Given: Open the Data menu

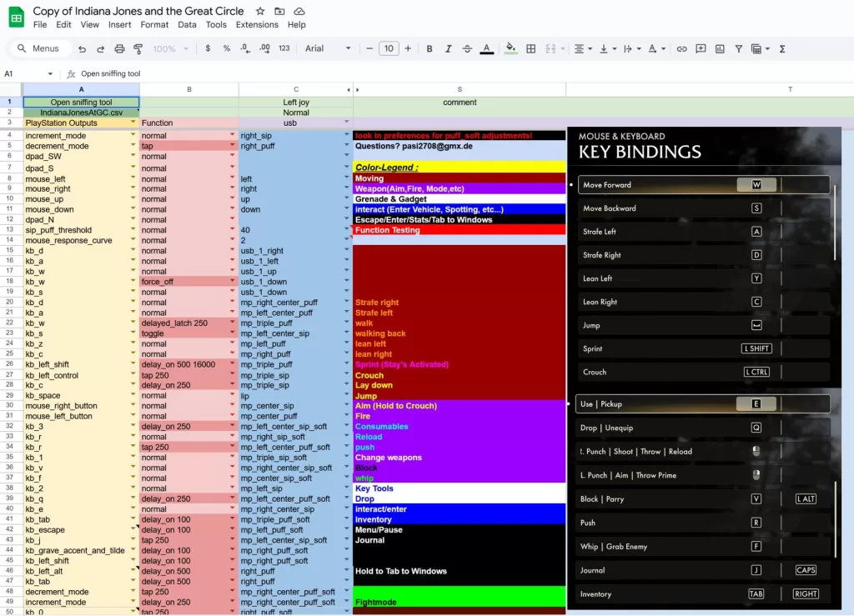Looking at the screenshot, I should [x=185, y=24].
